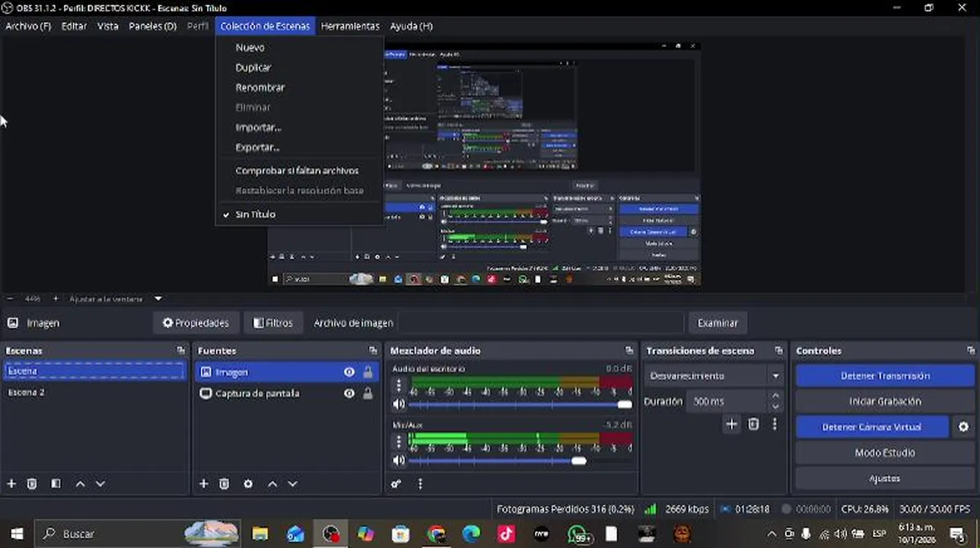Move source up in Fuentes panel
Viewport: 980px width, 548px height.
tap(272, 483)
